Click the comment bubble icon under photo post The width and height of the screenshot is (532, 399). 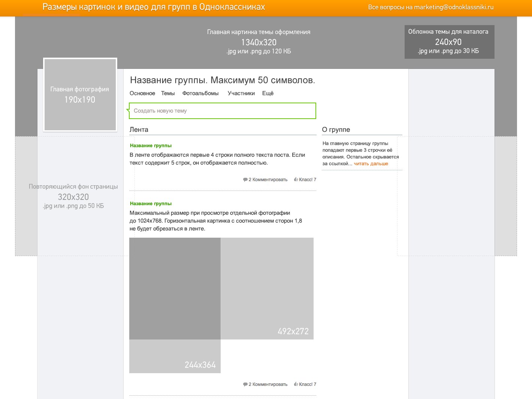(x=245, y=385)
